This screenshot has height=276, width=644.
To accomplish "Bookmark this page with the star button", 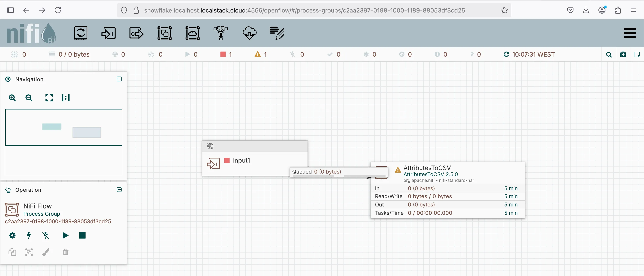I will [x=504, y=10].
